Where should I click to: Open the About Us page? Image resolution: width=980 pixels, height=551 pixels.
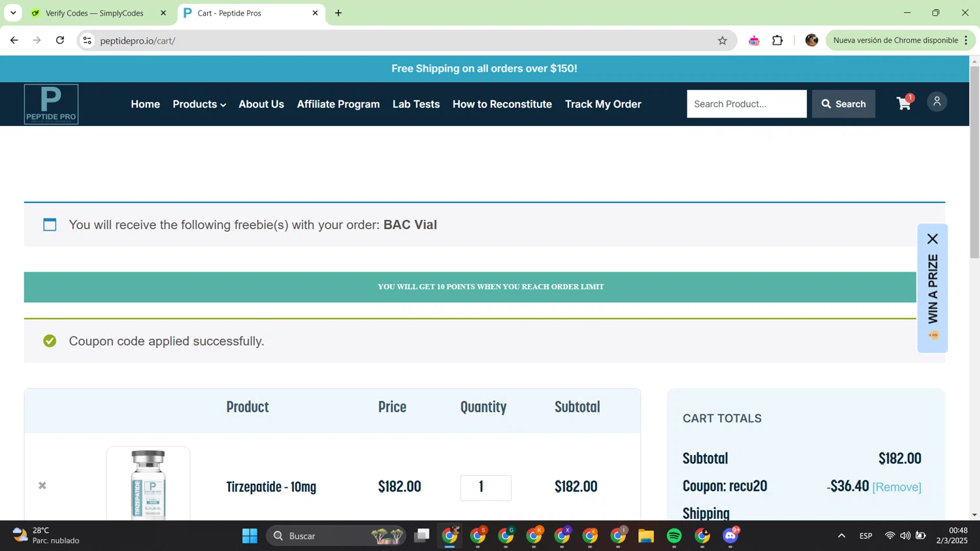click(261, 104)
